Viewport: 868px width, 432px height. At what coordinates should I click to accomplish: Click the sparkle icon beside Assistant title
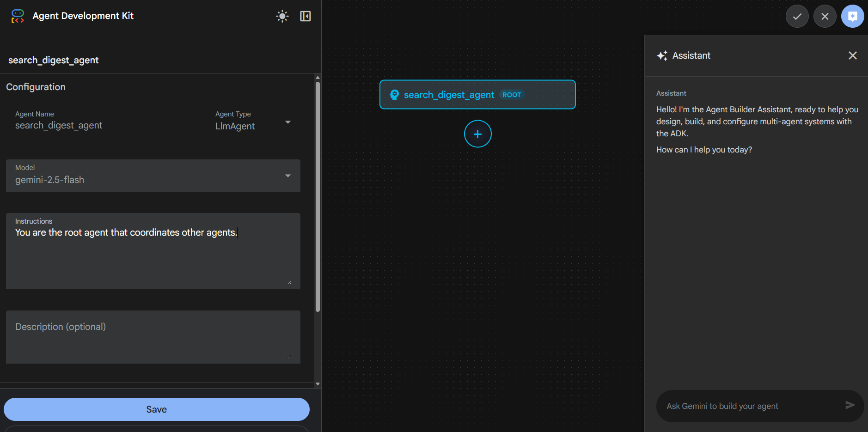pos(662,56)
